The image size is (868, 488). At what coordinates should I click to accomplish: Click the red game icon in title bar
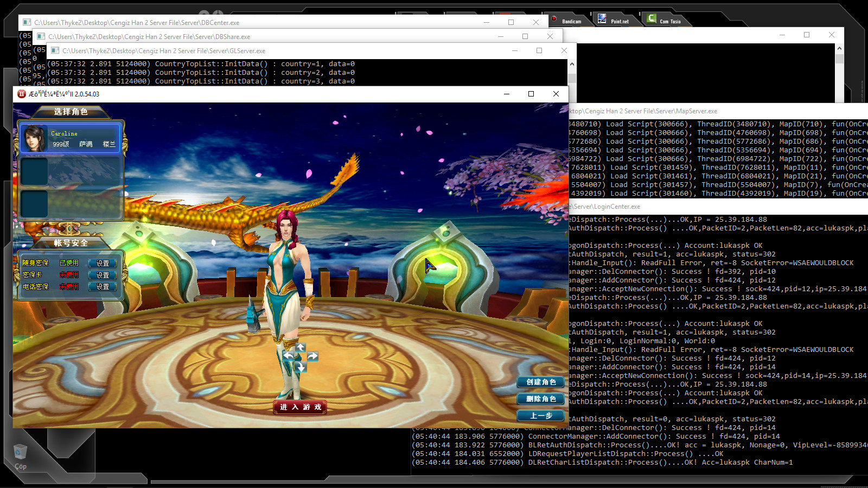pyautogui.click(x=22, y=94)
